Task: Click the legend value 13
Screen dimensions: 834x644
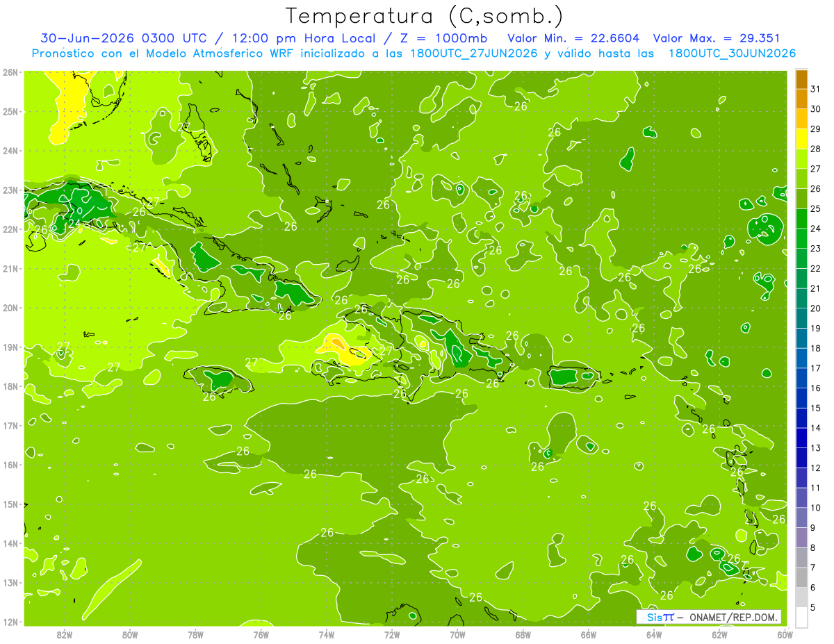Action: (x=815, y=447)
